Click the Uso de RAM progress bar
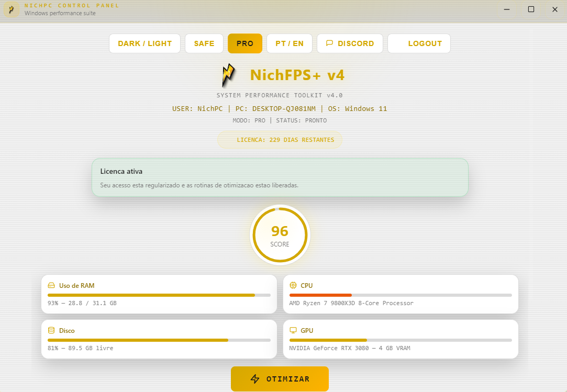Image resolution: width=567 pixels, height=392 pixels. pyautogui.click(x=159, y=295)
